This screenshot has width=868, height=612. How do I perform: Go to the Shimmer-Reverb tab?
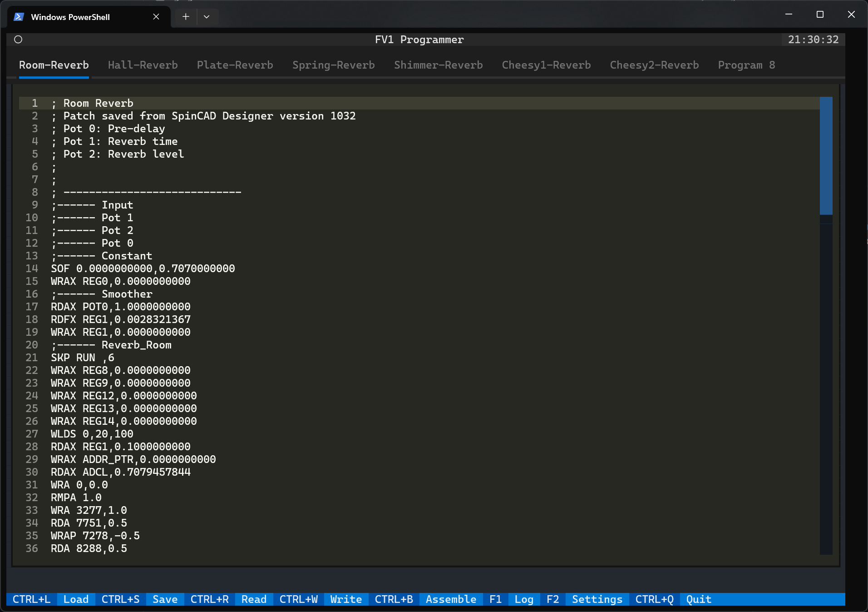[438, 65]
